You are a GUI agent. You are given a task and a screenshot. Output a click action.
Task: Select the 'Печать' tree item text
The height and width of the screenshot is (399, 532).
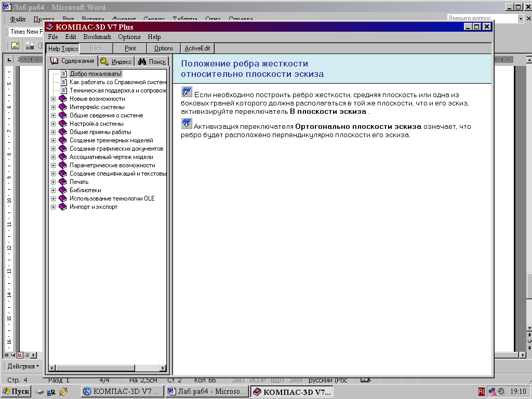coord(79,182)
